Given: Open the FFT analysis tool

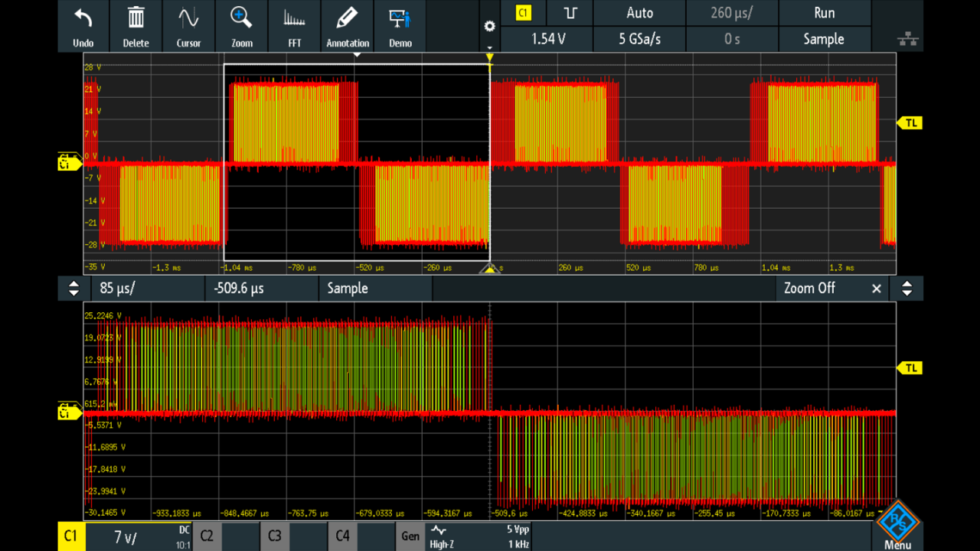Looking at the screenshot, I should click(295, 26).
